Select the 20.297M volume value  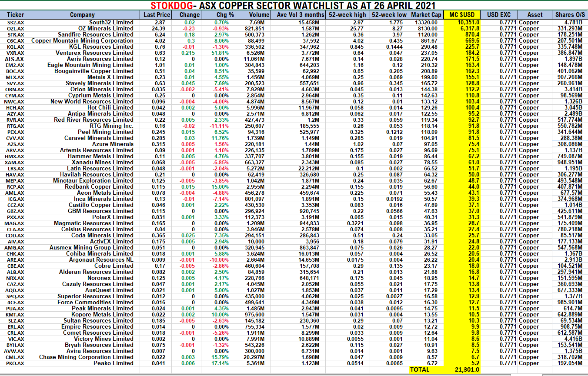coord(254,357)
